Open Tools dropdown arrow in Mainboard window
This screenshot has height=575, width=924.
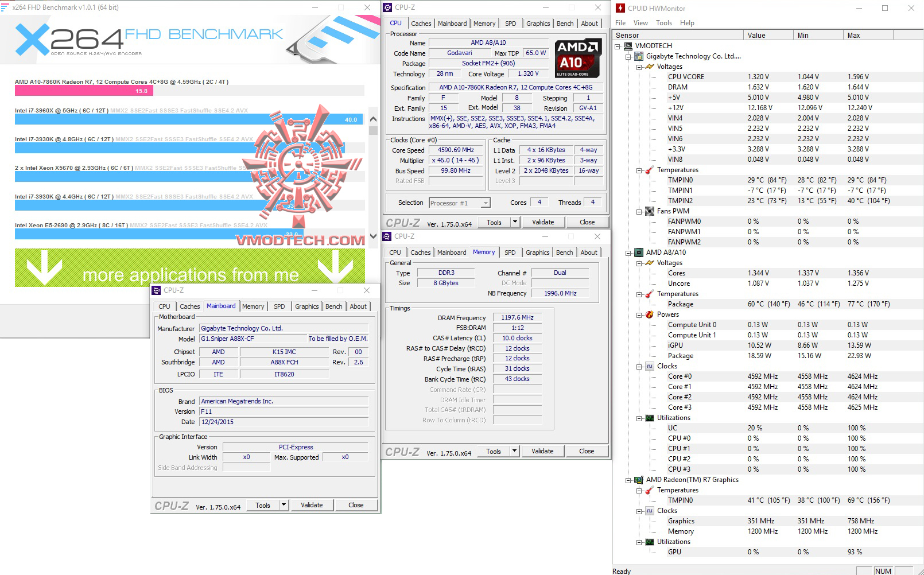[284, 505]
